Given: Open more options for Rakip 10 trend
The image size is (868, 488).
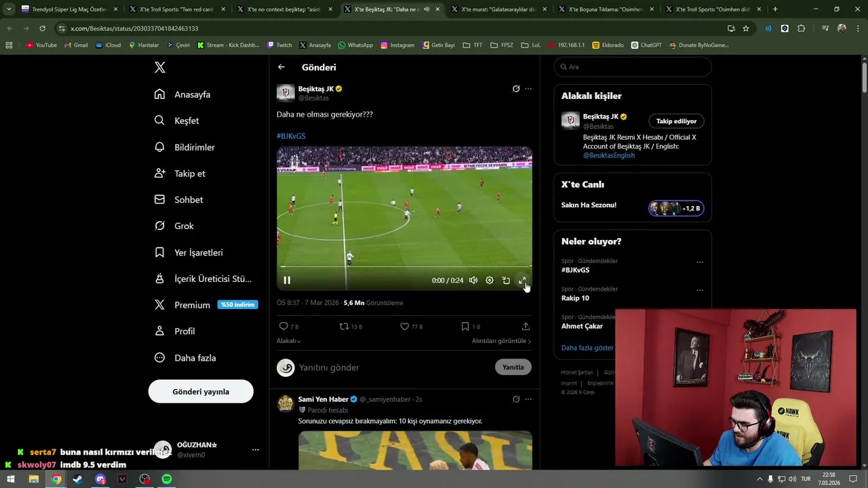Looking at the screenshot, I should (700, 290).
